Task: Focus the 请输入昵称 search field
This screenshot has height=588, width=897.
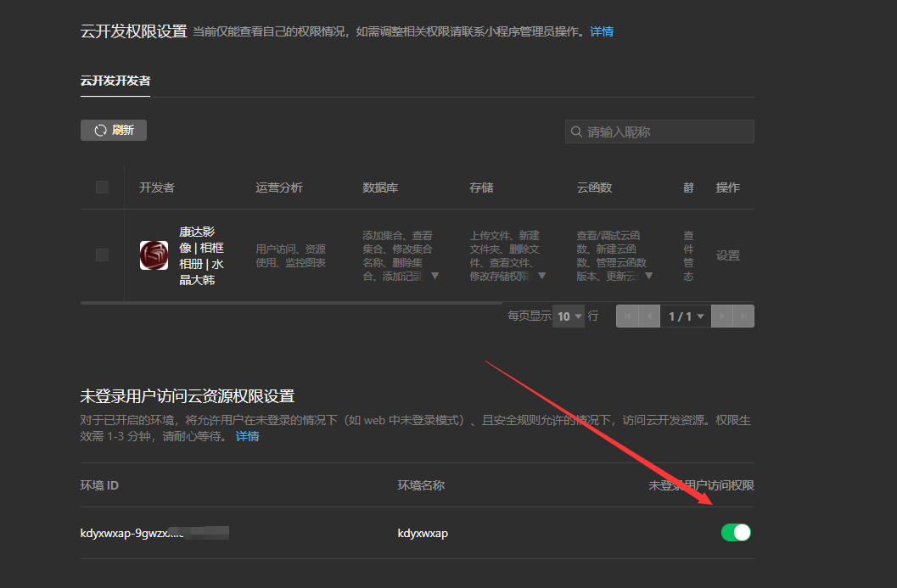Action: click(659, 132)
